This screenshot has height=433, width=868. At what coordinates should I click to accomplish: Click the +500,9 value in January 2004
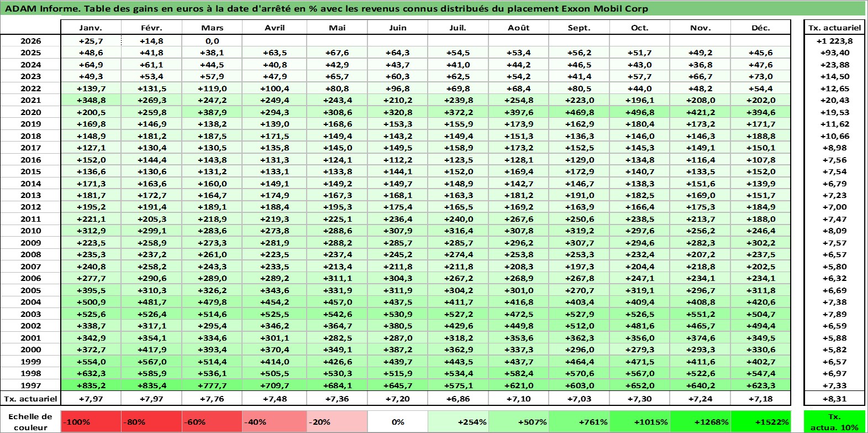91,302
